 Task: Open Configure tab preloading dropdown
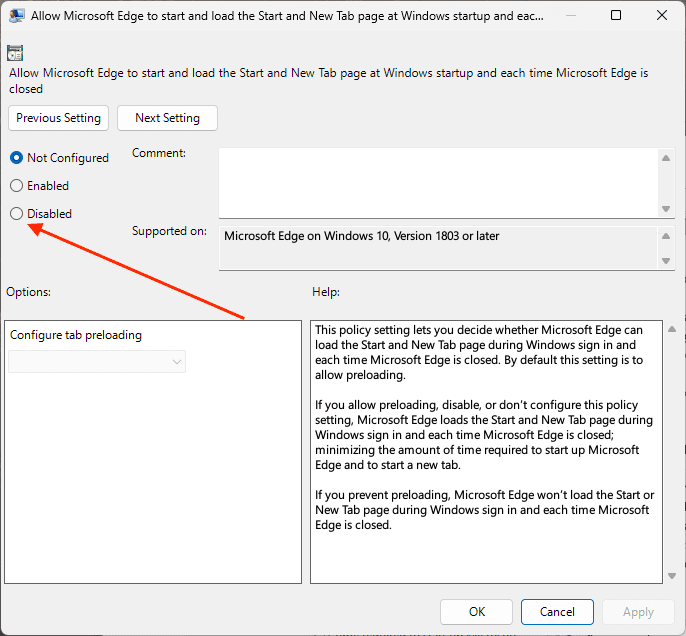tap(97, 362)
